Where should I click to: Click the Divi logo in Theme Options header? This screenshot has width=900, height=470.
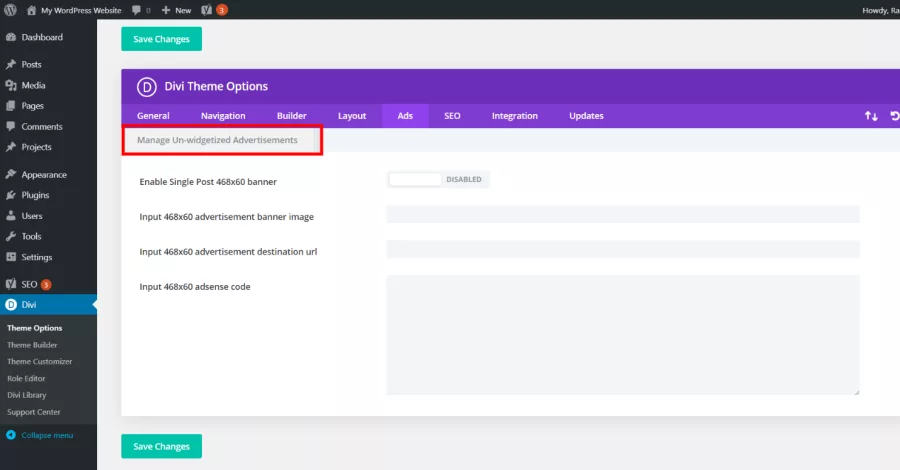tap(146, 87)
